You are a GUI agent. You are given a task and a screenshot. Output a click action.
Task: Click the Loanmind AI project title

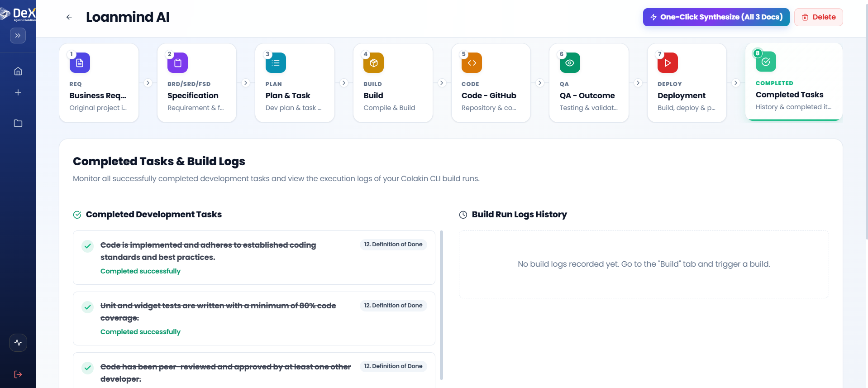[128, 17]
